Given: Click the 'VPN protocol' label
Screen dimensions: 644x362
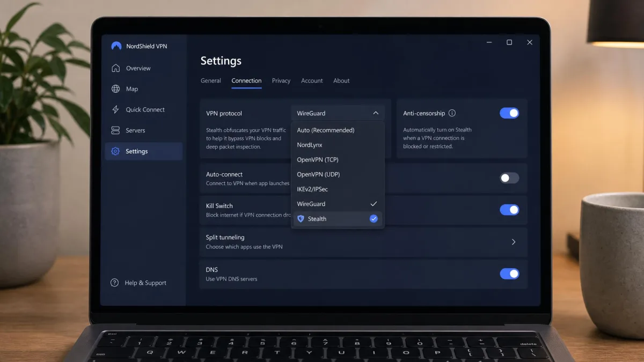Looking at the screenshot, I should click(x=224, y=113).
